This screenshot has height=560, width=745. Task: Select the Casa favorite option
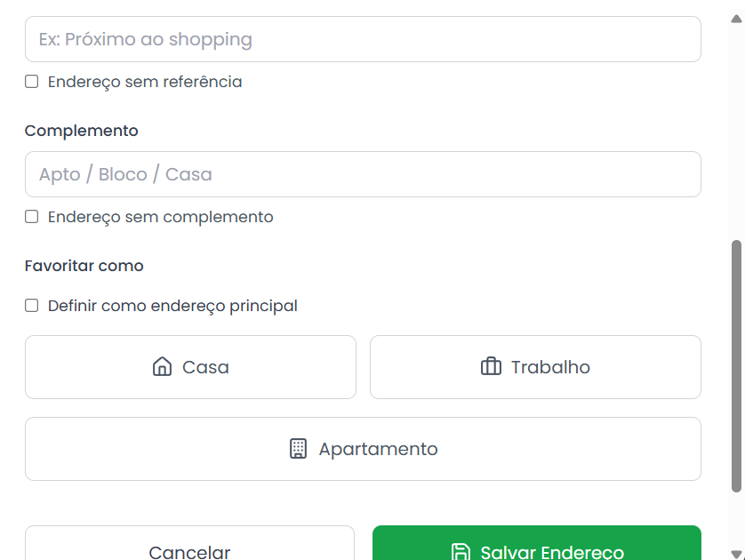190,367
